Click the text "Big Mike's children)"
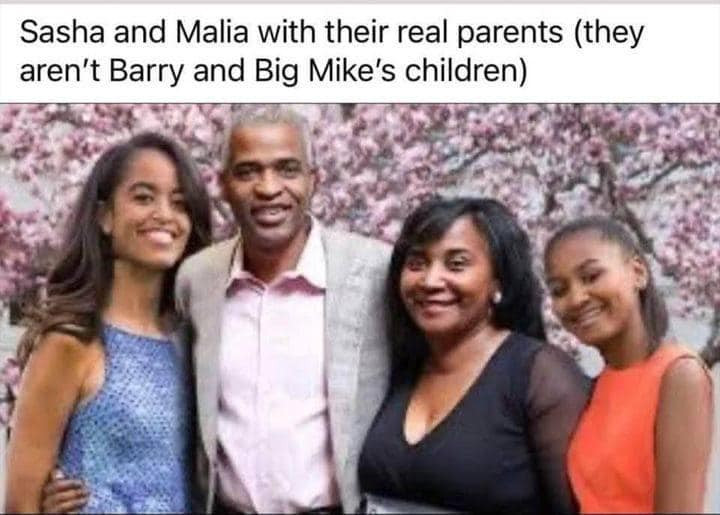Image resolution: width=720 pixels, height=515 pixels. tap(391, 71)
